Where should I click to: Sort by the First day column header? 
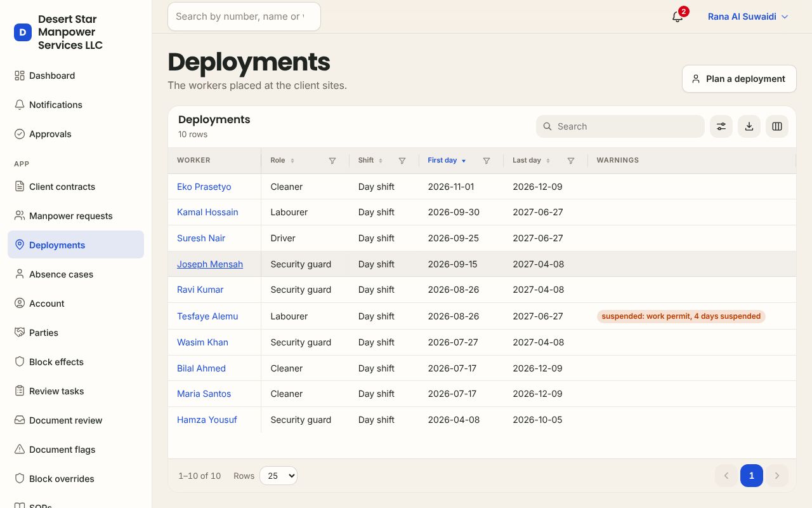tap(447, 161)
